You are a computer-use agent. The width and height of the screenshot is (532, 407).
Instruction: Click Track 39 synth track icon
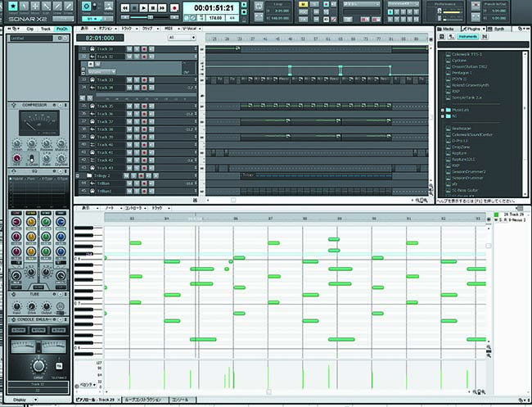pos(92,137)
